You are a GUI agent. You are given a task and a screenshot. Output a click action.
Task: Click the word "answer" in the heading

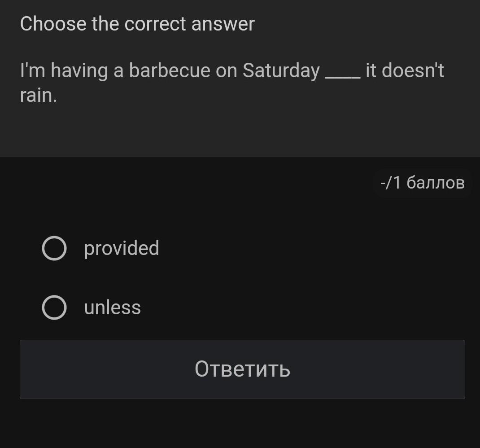click(x=223, y=24)
